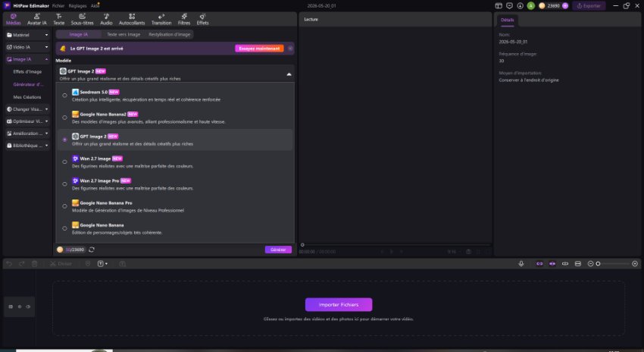Switch to Restylisation d'image tab
The height and width of the screenshot is (352, 644).
(x=169, y=35)
